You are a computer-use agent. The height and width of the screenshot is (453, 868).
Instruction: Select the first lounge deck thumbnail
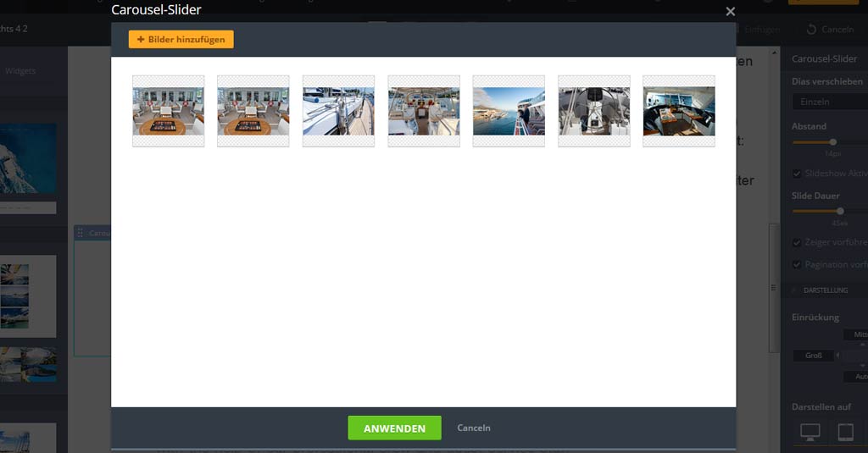(168, 112)
